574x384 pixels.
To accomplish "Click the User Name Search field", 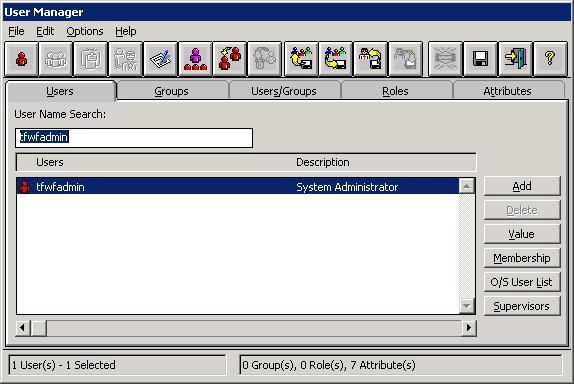I will pyautogui.click(x=134, y=138).
